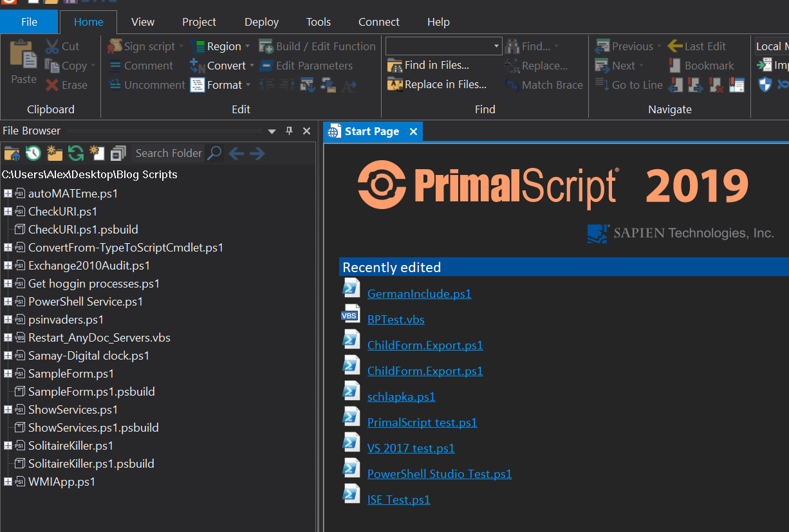This screenshot has width=789, height=532.
Task: Click the new file icon in File Browser toolbar
Action: tap(97, 153)
